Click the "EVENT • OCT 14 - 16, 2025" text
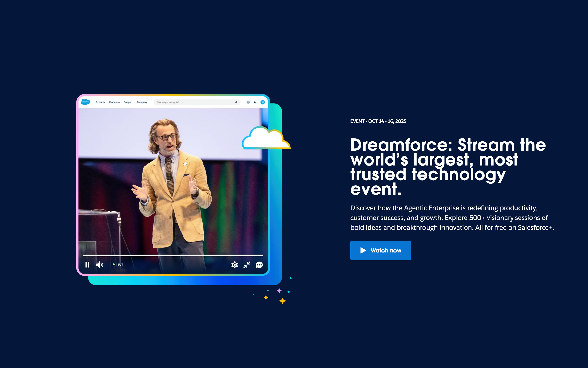The height and width of the screenshot is (368, 588). pos(378,121)
